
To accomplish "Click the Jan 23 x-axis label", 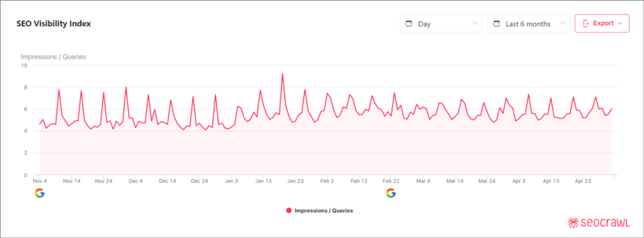I will pyautogui.click(x=296, y=181).
